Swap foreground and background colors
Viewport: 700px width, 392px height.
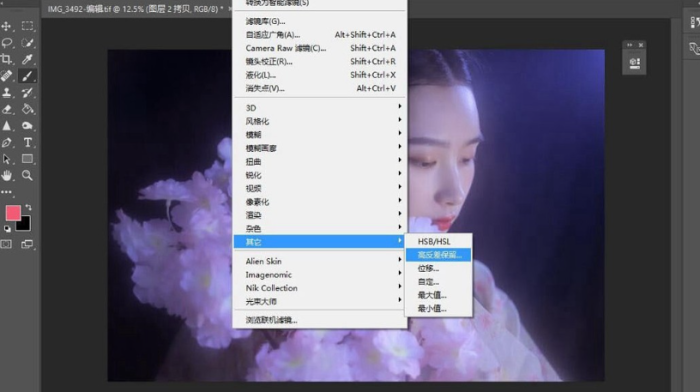pyautogui.click(x=29, y=208)
